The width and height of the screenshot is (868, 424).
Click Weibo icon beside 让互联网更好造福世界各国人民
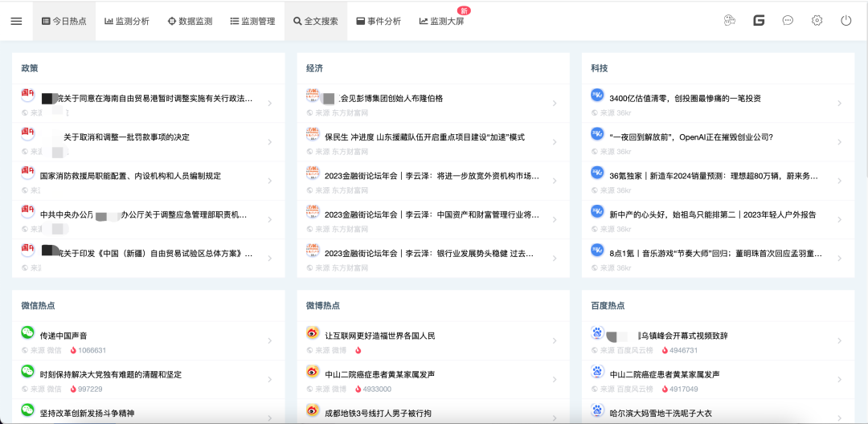click(x=313, y=332)
